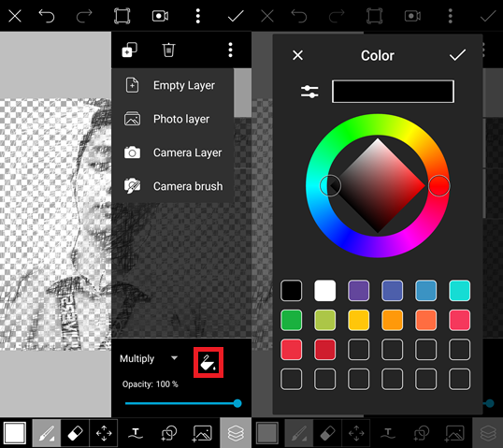Viewport: 503px width, 448px height.
Task: Pick the white preset swatch
Action: (325, 291)
